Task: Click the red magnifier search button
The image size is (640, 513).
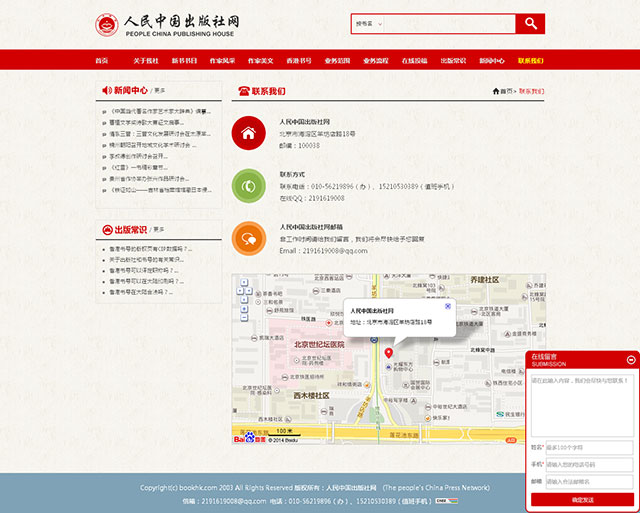Action: pos(530,23)
